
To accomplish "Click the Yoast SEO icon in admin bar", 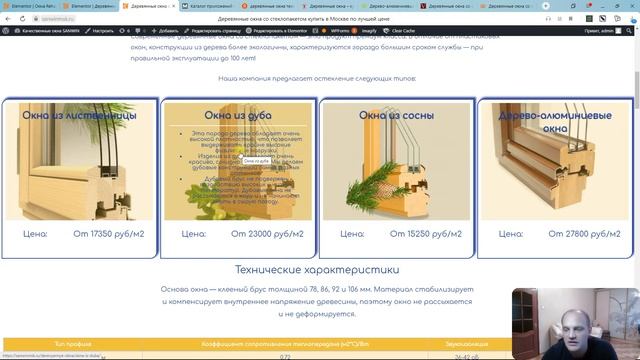I will pyautogui.click(x=315, y=31).
